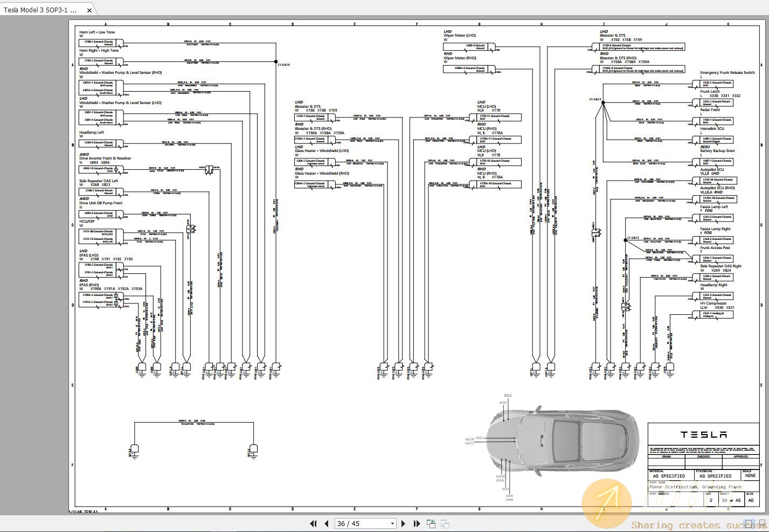Click 'AS SPECIFIED' under FINISHING
The image size is (769, 532).
pos(715,476)
